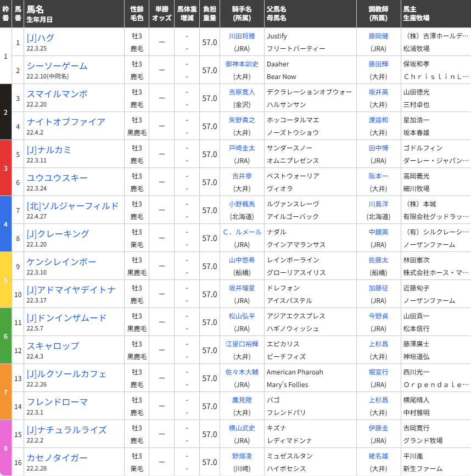
Task: Open trainer 藤岡健 page
Action: pos(378,36)
